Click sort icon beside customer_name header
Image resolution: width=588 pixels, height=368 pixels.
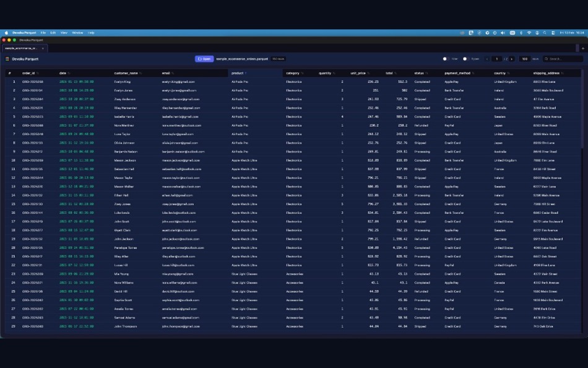click(141, 73)
